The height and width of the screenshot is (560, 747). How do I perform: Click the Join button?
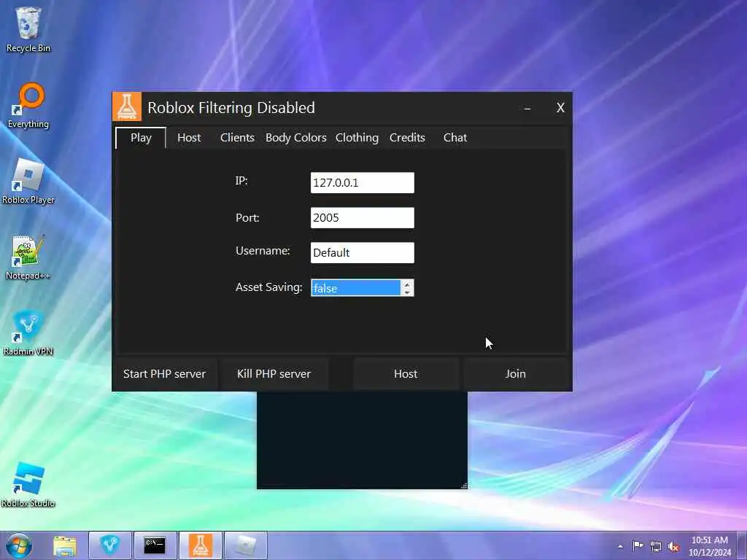coord(516,374)
